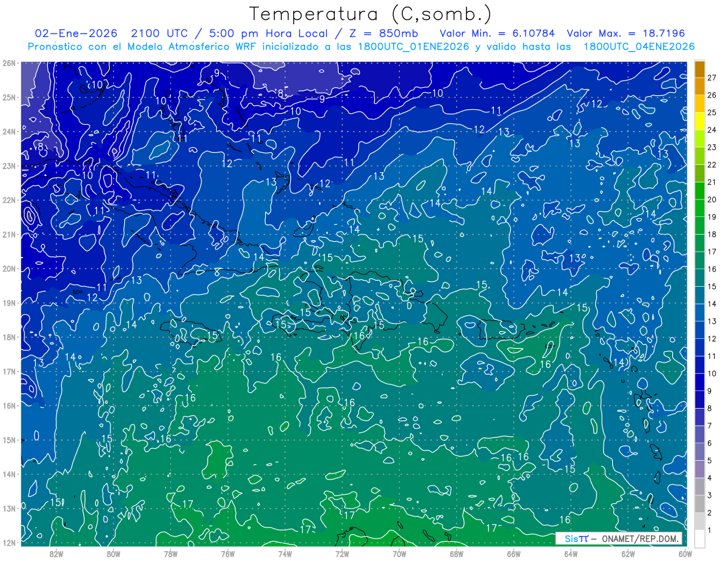
Task: Click the "2100 UTC" time text
Action: click(x=161, y=33)
